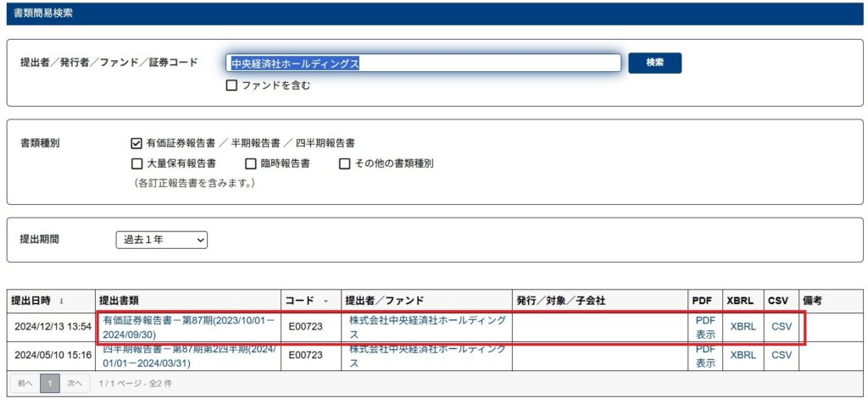Go to next page with 次へ
868x404 pixels.
(x=75, y=384)
